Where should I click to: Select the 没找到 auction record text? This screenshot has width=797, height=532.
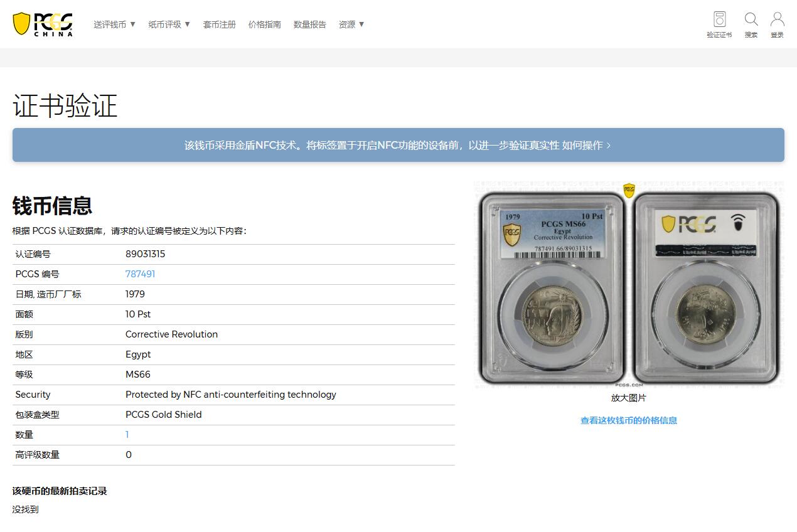point(26,509)
